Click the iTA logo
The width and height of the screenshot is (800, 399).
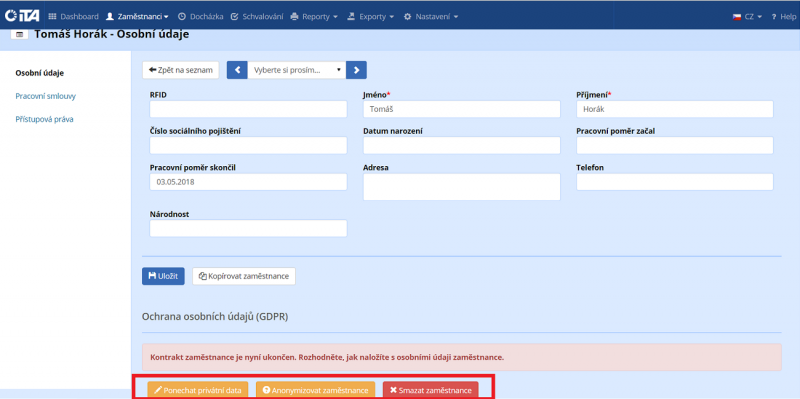pos(22,16)
